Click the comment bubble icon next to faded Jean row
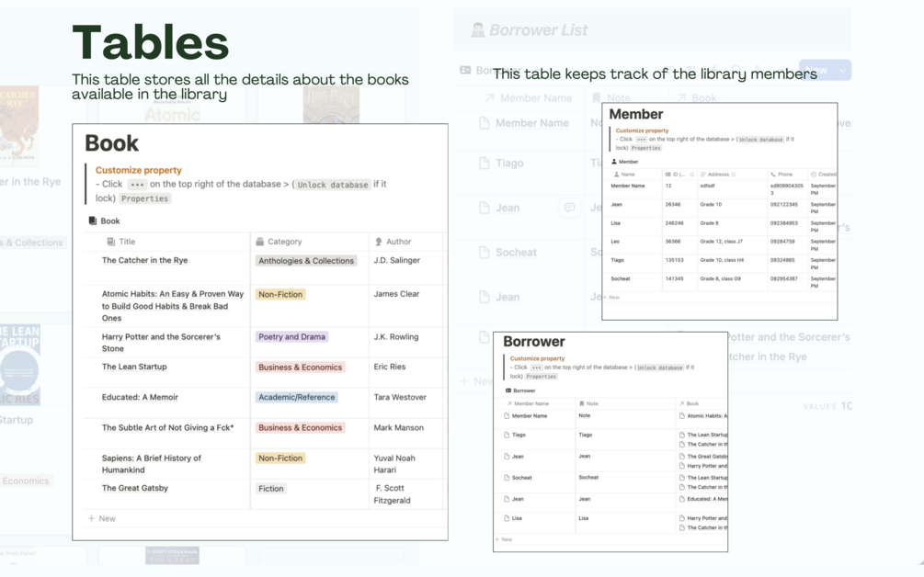 570,208
